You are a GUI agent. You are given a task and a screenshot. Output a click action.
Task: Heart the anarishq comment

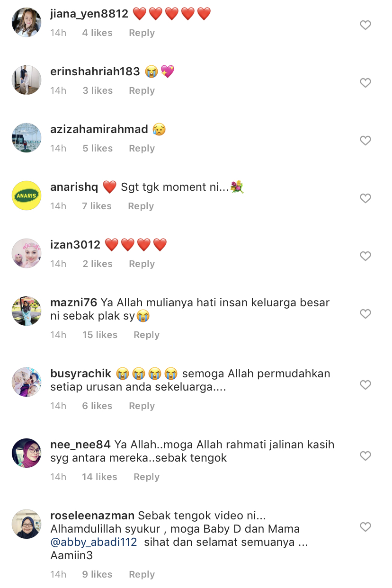tap(365, 198)
